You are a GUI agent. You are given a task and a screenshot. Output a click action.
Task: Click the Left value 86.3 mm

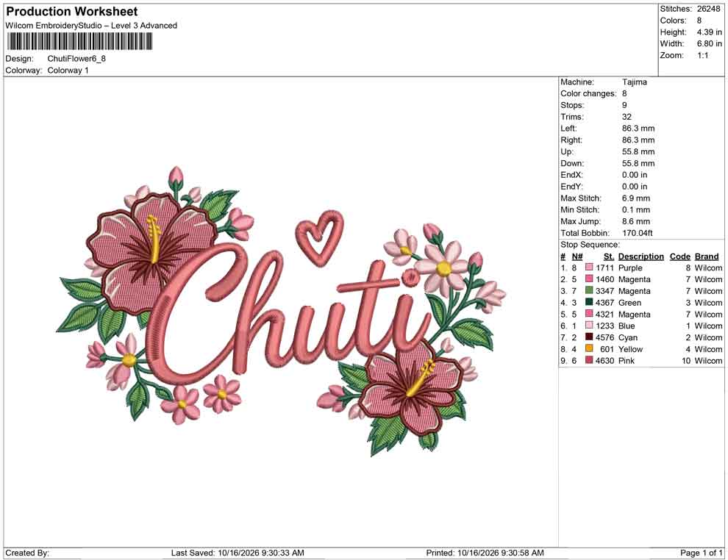click(638, 129)
